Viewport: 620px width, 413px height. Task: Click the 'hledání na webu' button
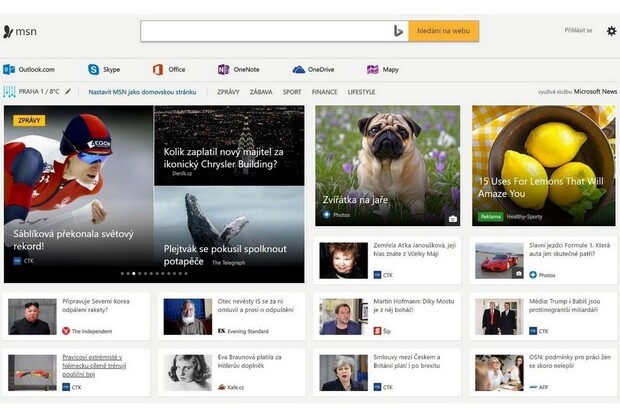coord(443,31)
